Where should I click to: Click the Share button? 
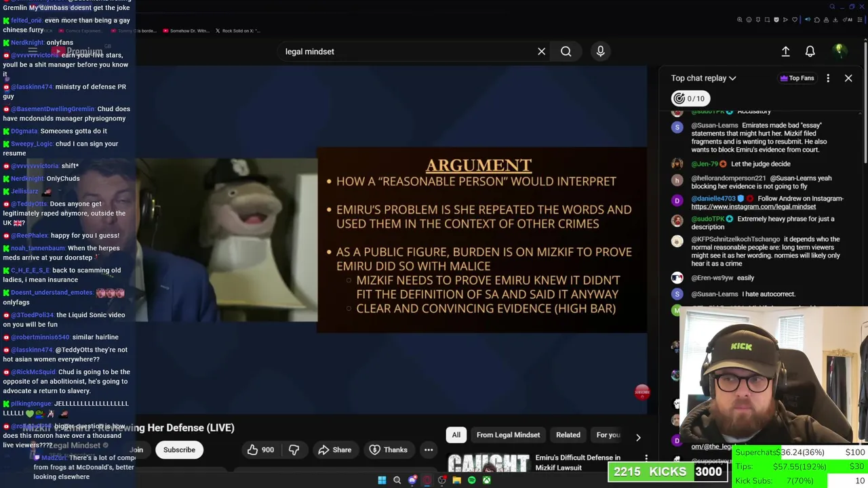334,450
